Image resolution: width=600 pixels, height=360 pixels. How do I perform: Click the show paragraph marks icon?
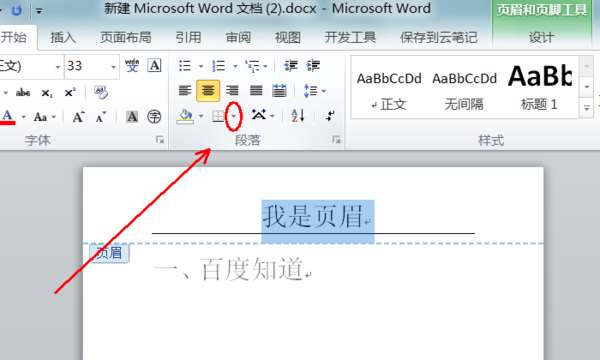pyautogui.click(x=330, y=115)
